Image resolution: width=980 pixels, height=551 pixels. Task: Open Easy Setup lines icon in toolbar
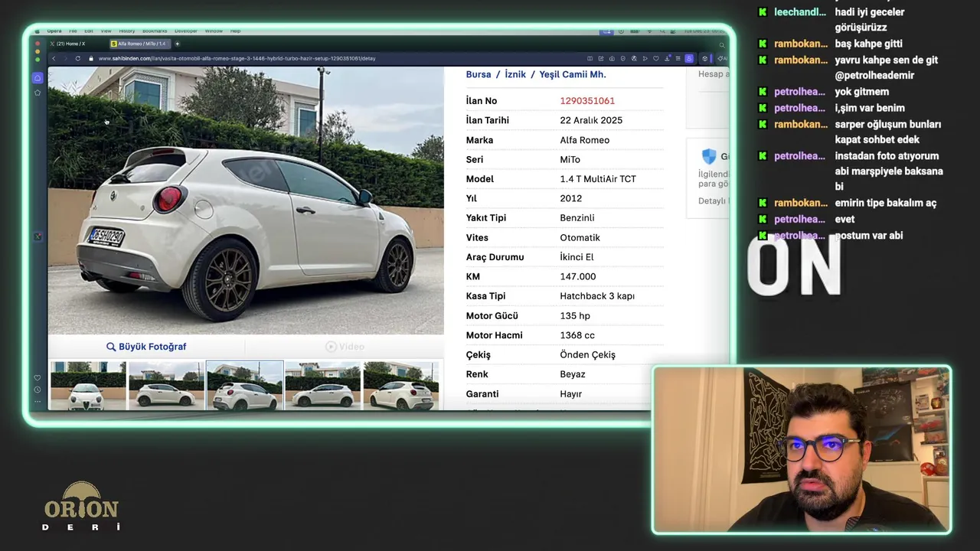(x=678, y=58)
